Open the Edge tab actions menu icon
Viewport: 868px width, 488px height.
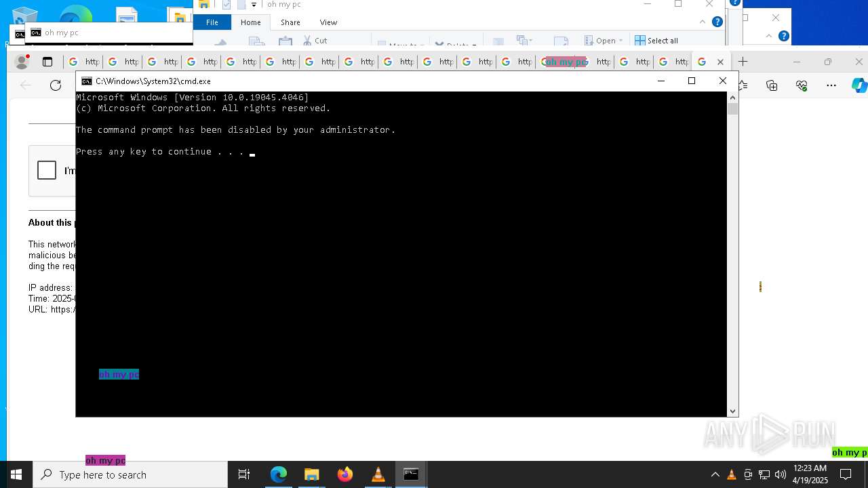click(47, 62)
